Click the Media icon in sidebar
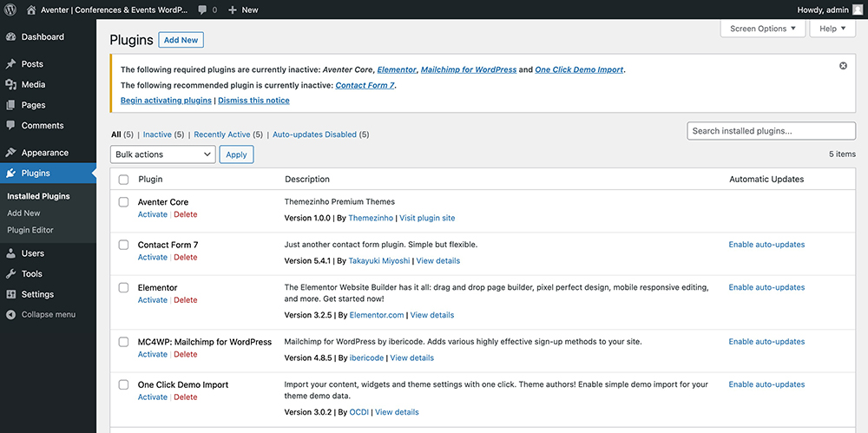Screen dimensions: 868x433 coord(10,85)
